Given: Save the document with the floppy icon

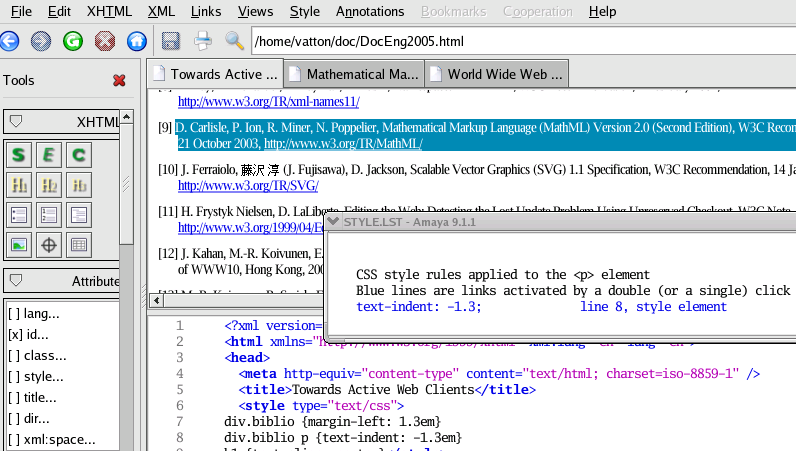Looking at the screenshot, I should coord(171,41).
